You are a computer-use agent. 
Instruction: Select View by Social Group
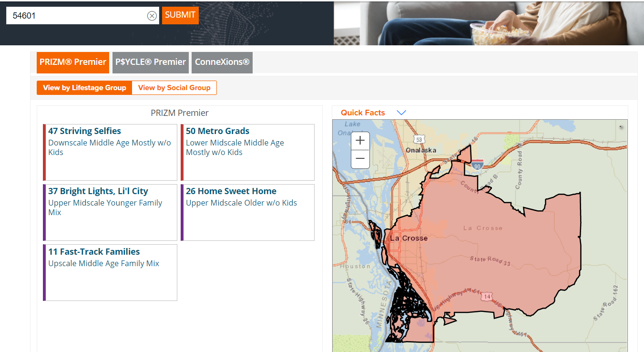point(174,88)
